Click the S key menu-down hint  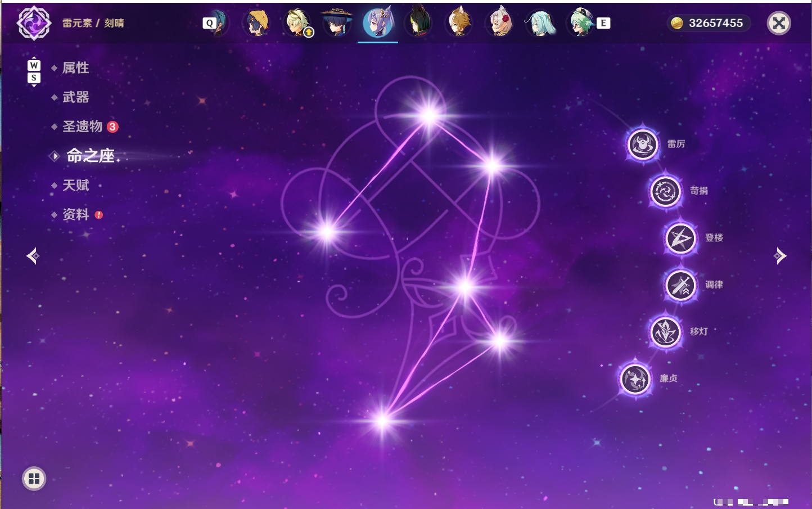pyautogui.click(x=34, y=78)
